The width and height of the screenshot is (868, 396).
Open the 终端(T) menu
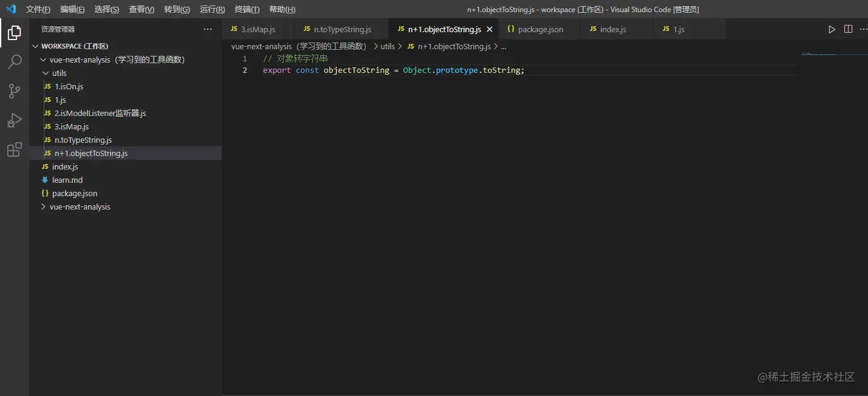[247, 9]
